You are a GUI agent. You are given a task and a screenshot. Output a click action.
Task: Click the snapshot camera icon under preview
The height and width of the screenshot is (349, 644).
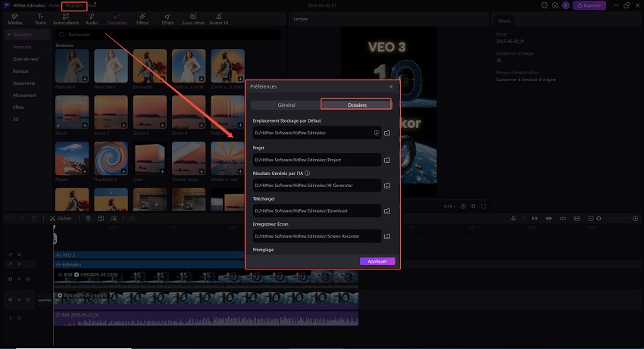(x=463, y=207)
